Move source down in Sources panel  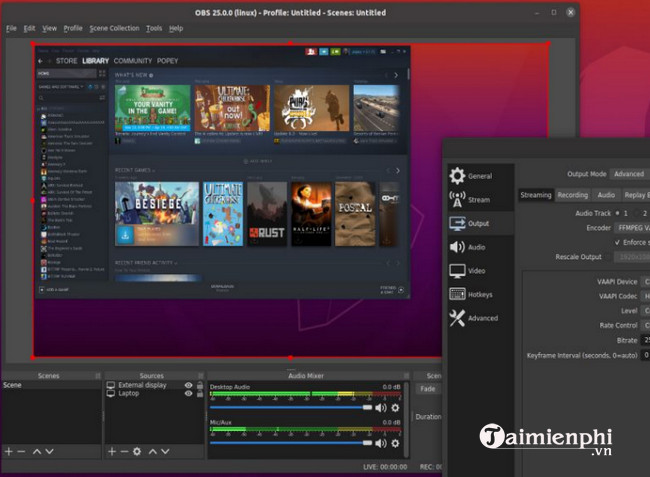click(x=165, y=451)
